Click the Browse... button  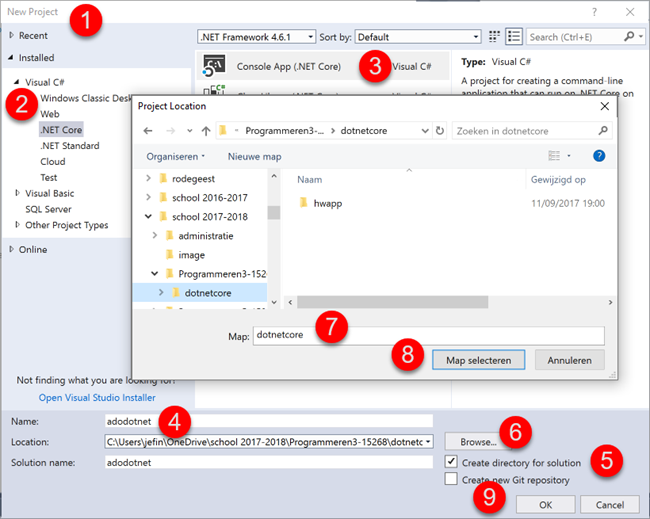(478, 442)
